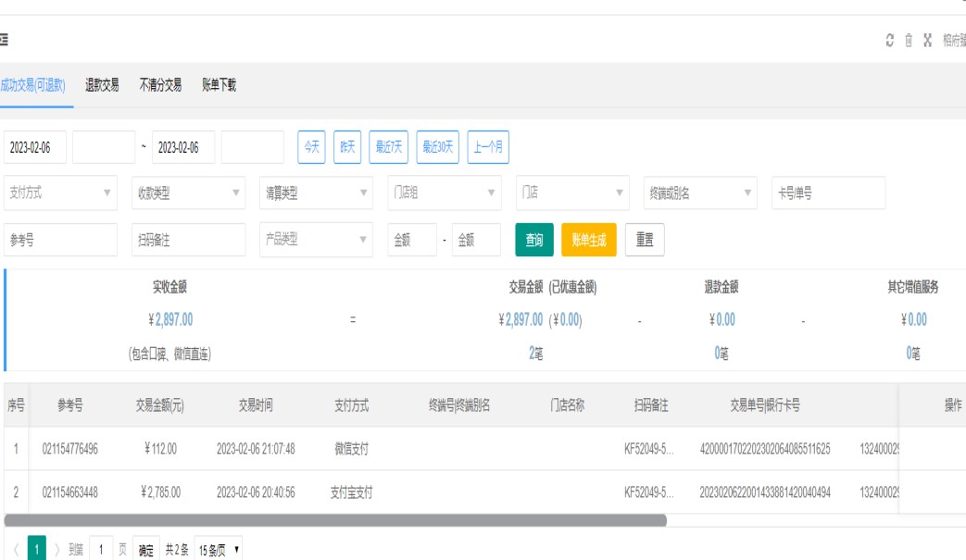Click the green 查询 button

pos(534,240)
